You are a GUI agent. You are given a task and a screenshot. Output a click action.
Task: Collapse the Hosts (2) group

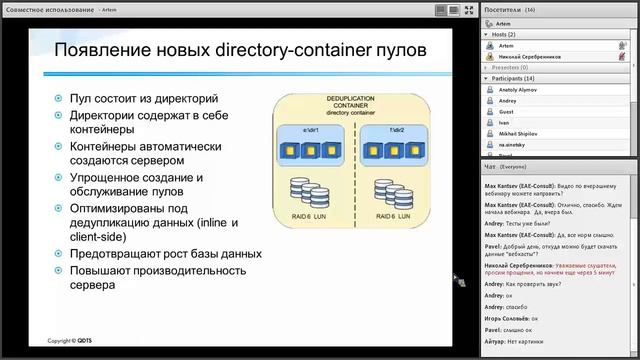(486, 35)
